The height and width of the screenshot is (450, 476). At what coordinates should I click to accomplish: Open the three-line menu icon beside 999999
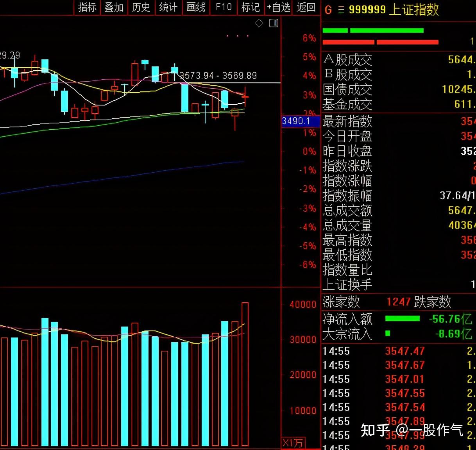(x=341, y=10)
